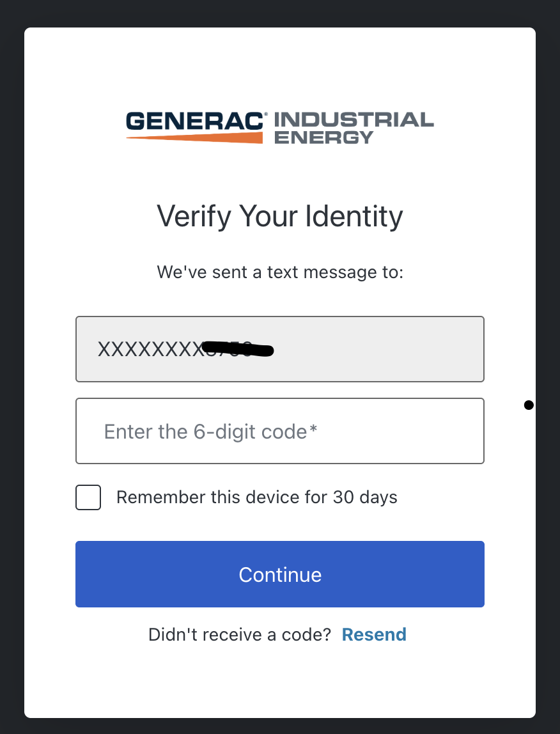
Task: Focus the 6-digit code input field
Action: (279, 431)
